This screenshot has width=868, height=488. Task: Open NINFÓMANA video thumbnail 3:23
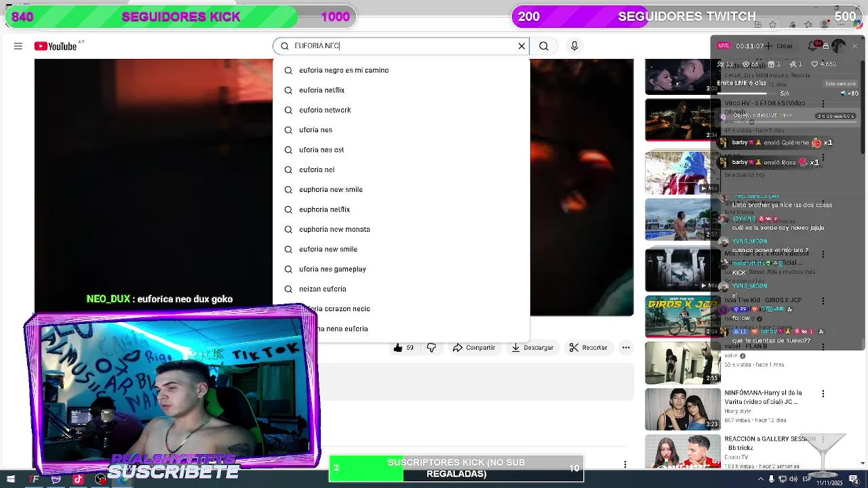click(682, 409)
